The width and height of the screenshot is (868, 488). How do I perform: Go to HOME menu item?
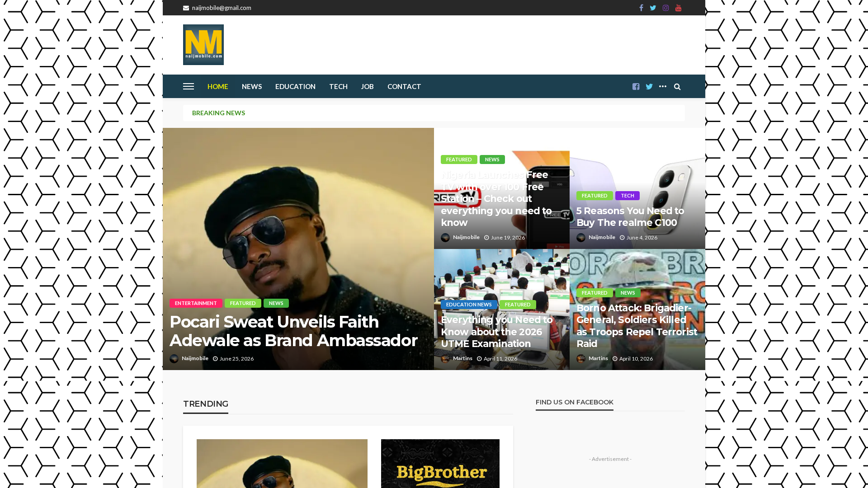[218, 86]
